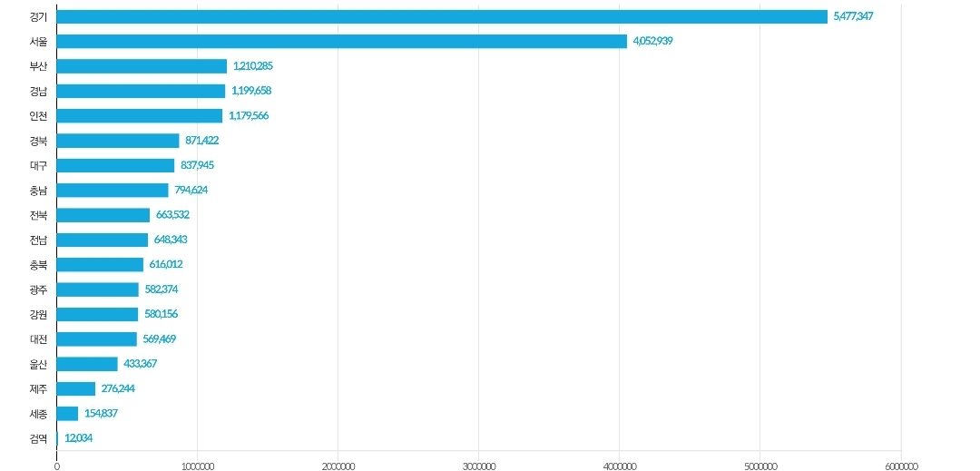Click the x-axis tick 1000000
The width and height of the screenshot is (980, 471).
[x=198, y=466]
